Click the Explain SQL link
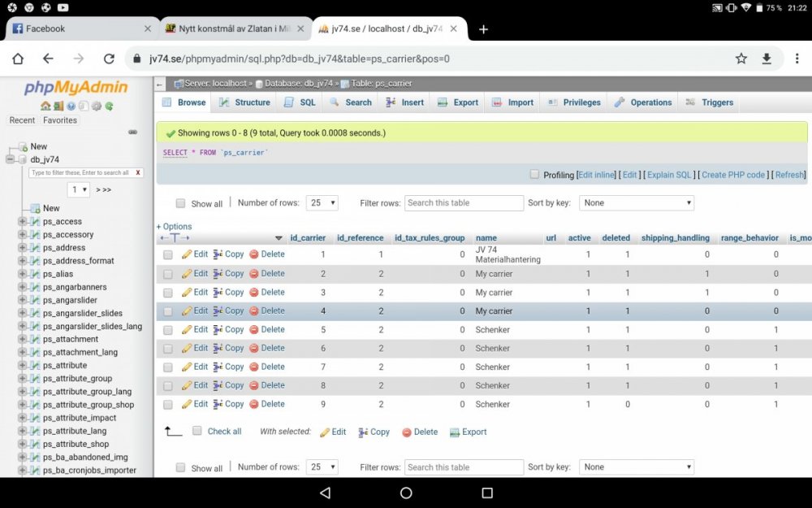Screen dimensions: 812x508 (x=669, y=175)
